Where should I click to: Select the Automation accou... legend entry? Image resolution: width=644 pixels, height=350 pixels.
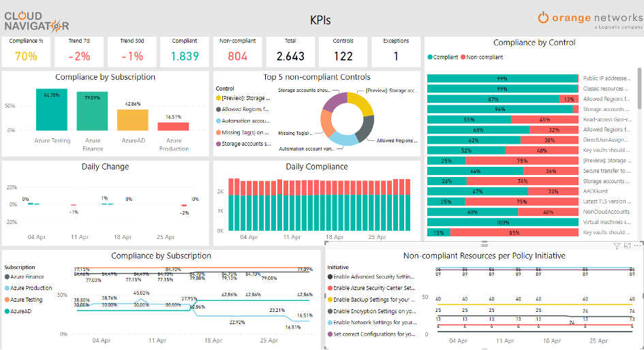pos(243,121)
